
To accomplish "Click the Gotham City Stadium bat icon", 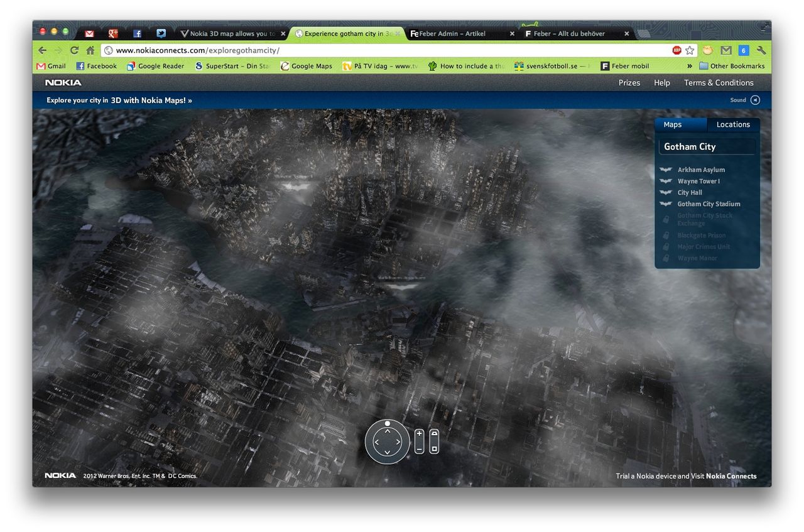I will point(667,204).
